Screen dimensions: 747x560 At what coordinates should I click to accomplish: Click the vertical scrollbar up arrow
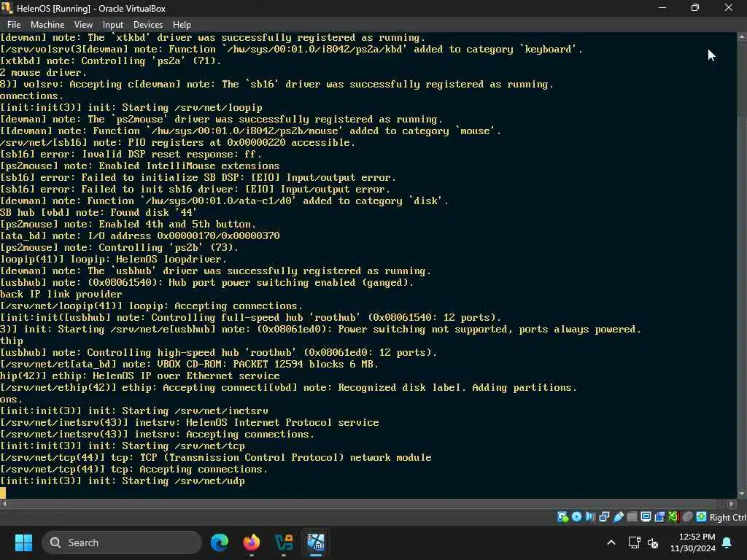[x=742, y=36]
